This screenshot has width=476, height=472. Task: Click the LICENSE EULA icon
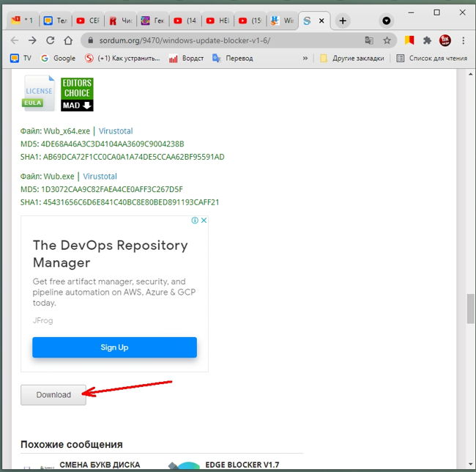pos(38,93)
